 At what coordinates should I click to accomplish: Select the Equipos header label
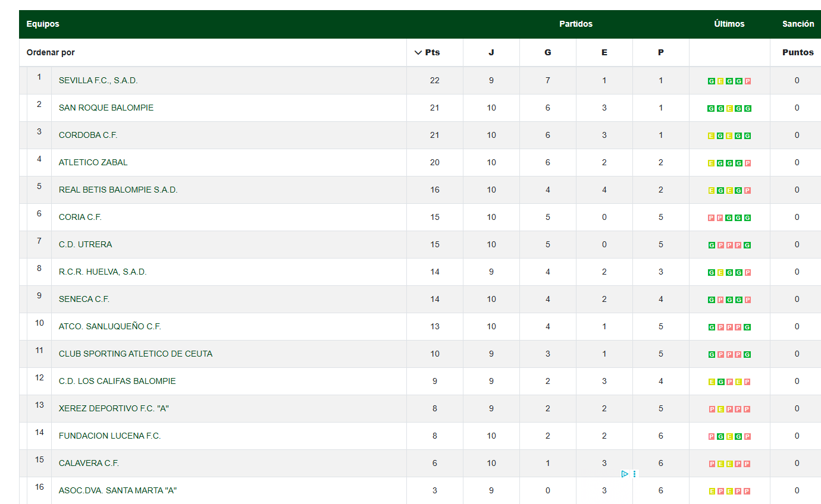coord(43,24)
